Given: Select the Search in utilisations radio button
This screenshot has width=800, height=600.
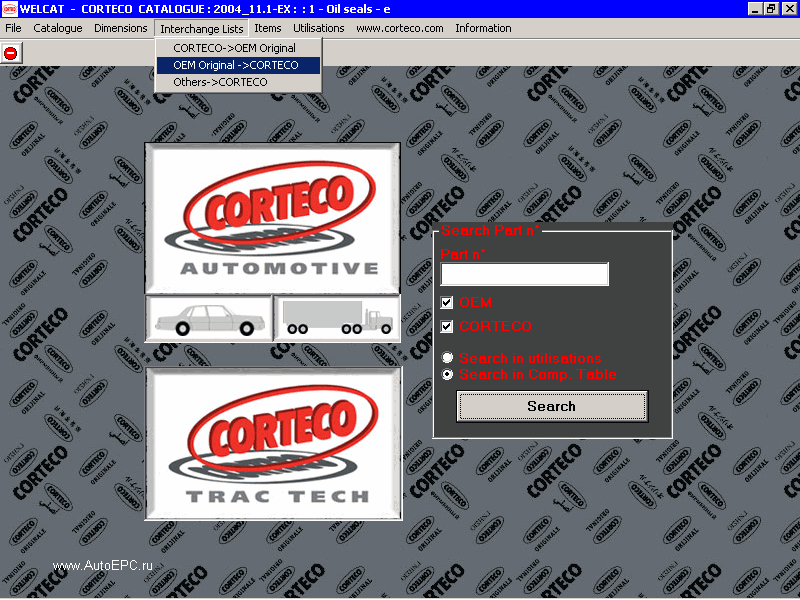Looking at the screenshot, I should tap(449, 358).
